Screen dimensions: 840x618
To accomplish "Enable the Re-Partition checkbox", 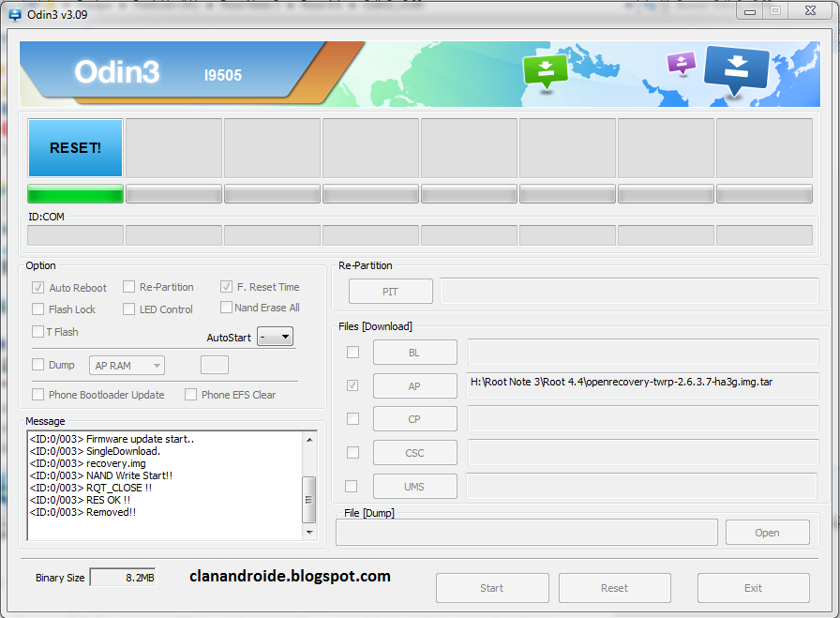I will click(128, 287).
